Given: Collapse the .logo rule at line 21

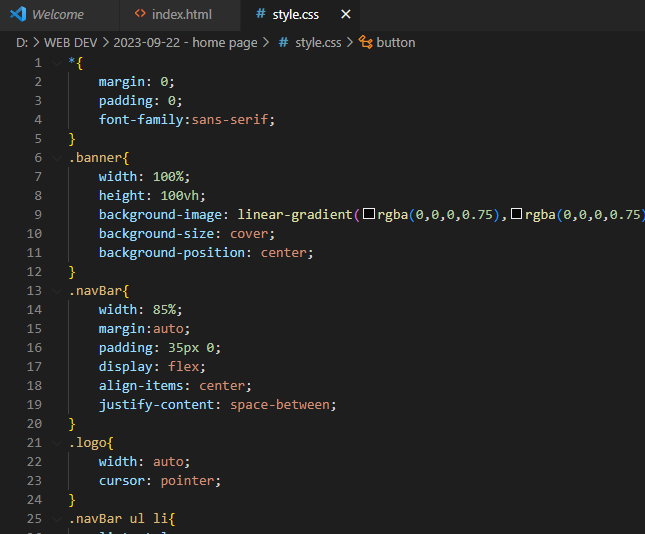Looking at the screenshot, I should coord(57,443).
